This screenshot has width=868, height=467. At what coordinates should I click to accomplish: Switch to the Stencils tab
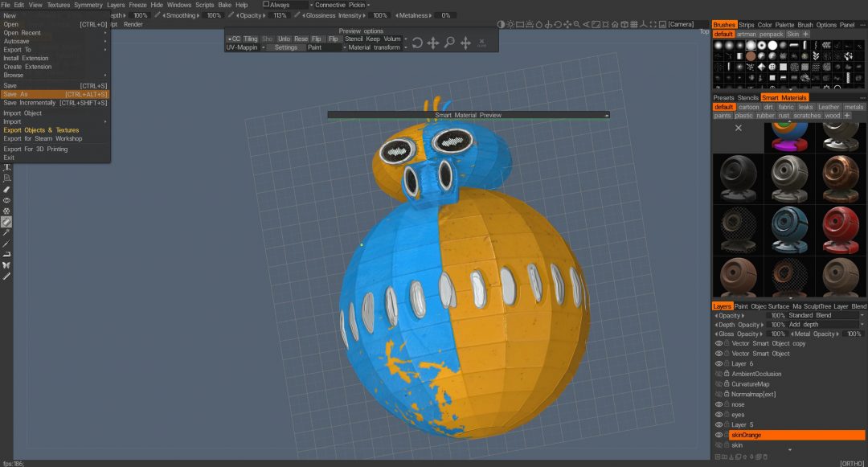pos(748,97)
